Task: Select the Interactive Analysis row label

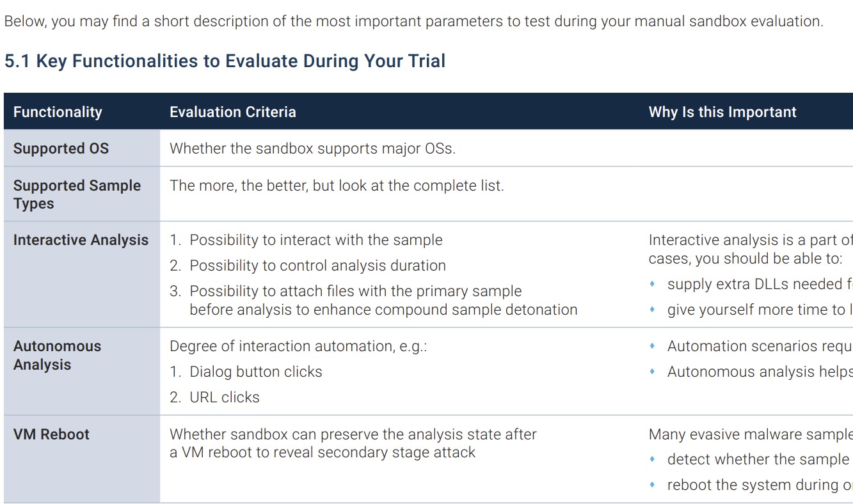Action: [81, 240]
